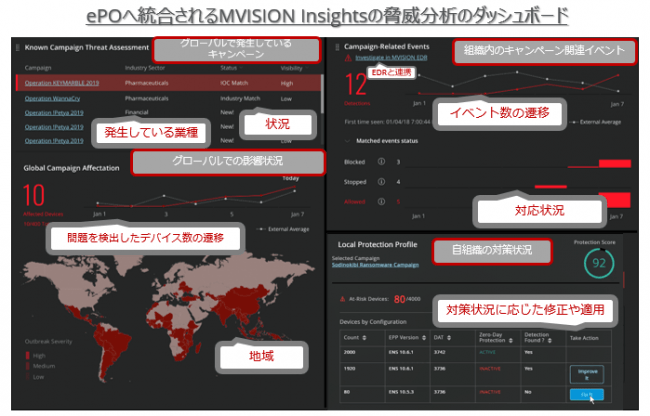Click the Today marker on affectation chart
The height and width of the screenshot is (416, 650).
291,178
